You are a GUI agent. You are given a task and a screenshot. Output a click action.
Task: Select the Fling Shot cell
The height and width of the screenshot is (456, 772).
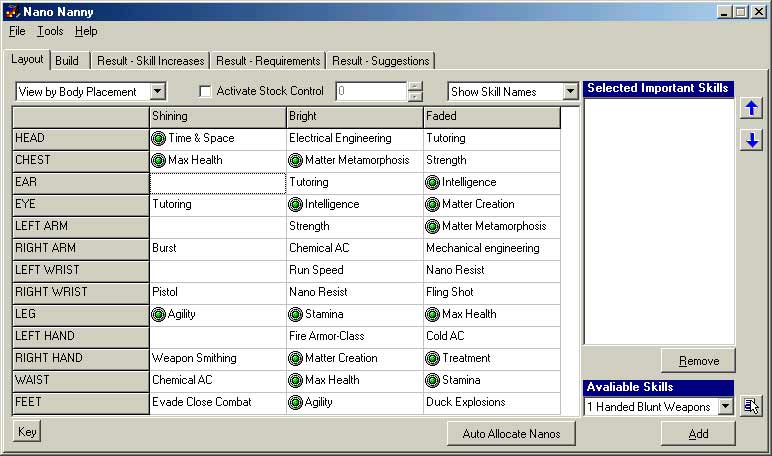491,292
